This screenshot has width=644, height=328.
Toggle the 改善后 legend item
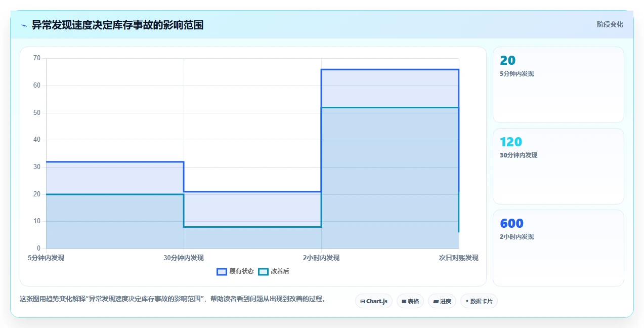tap(274, 271)
